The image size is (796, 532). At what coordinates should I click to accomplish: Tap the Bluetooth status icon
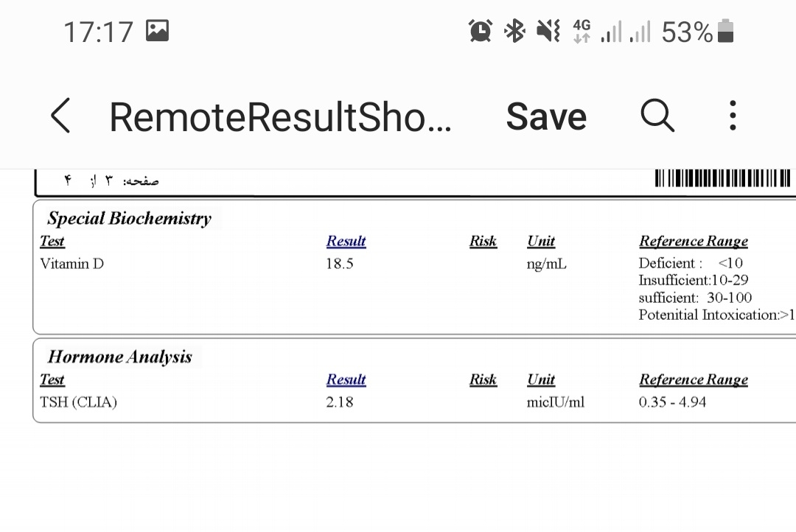coord(514,31)
